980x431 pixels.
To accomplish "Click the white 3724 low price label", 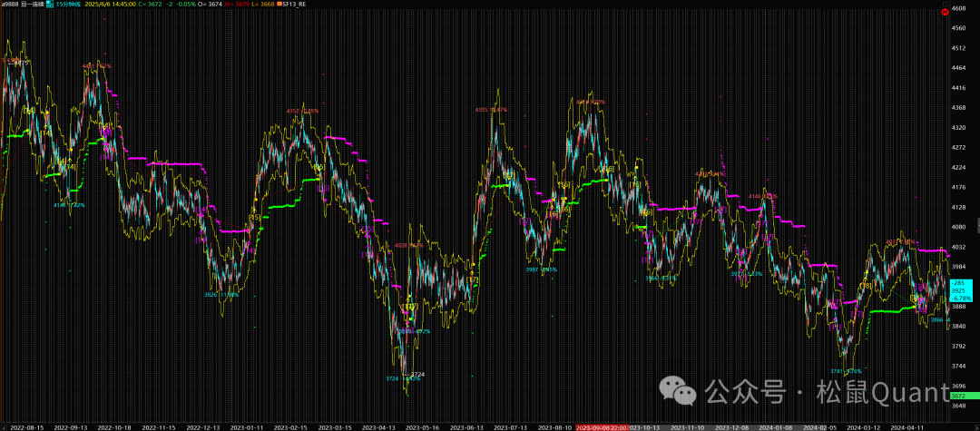I will [417, 374].
